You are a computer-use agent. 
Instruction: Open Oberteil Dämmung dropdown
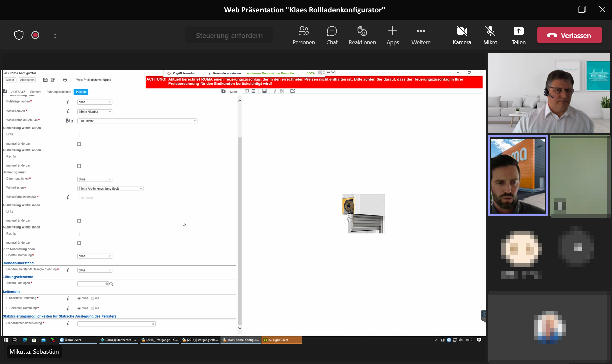pos(94,256)
